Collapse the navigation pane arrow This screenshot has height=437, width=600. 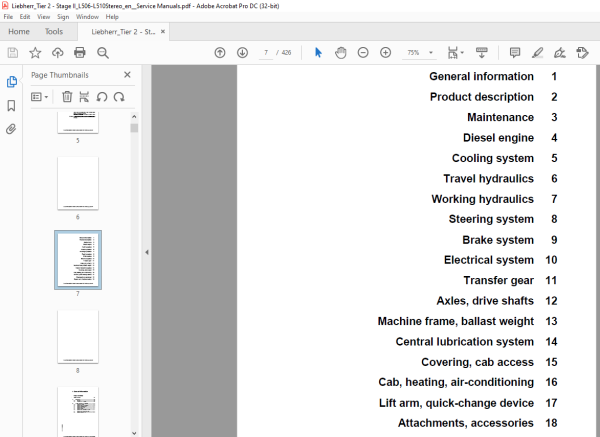pos(147,252)
